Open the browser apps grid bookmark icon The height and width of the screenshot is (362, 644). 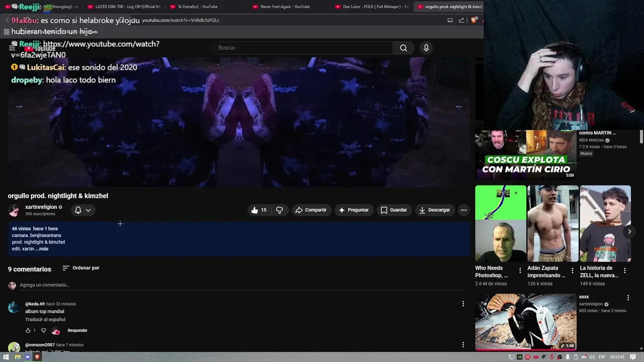pyautogui.click(x=7, y=32)
